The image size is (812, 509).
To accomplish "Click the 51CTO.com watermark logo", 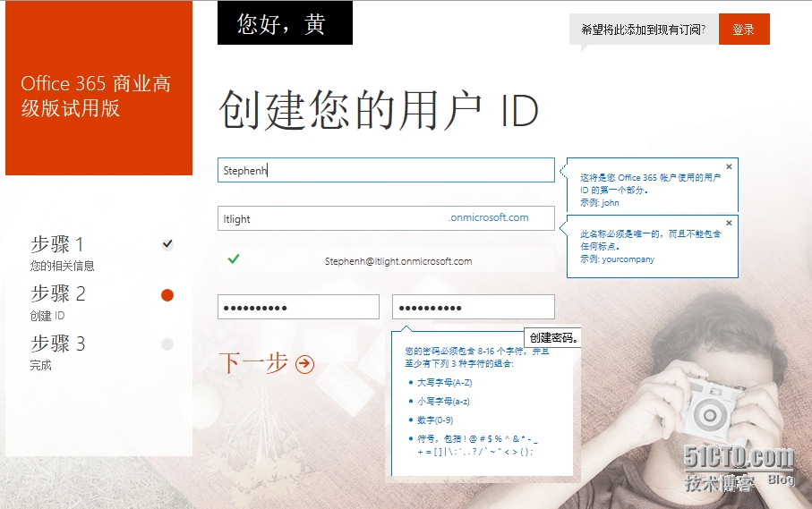I will point(739,459).
